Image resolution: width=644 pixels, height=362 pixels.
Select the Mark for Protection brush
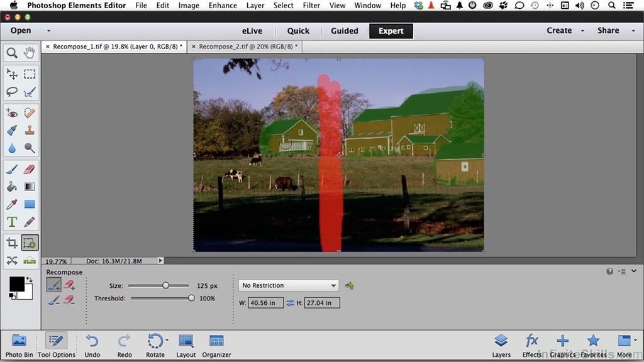53,284
